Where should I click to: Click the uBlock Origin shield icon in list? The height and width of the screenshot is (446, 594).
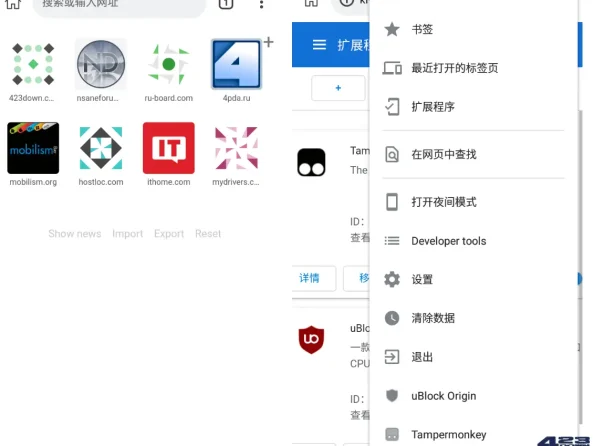coord(311,340)
